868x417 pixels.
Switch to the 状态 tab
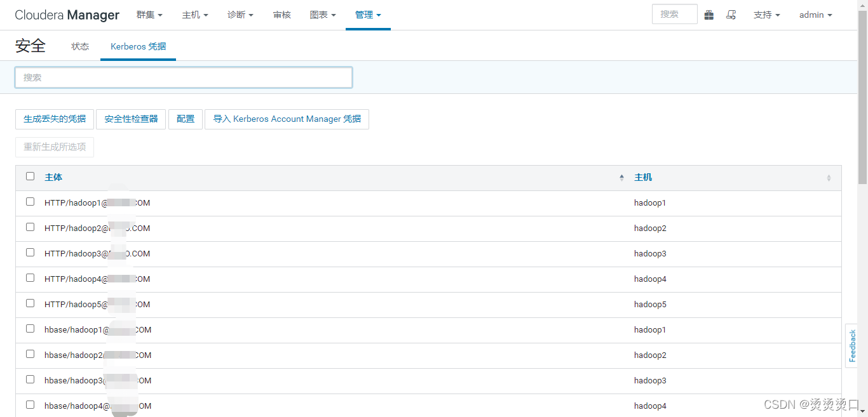pyautogui.click(x=80, y=46)
